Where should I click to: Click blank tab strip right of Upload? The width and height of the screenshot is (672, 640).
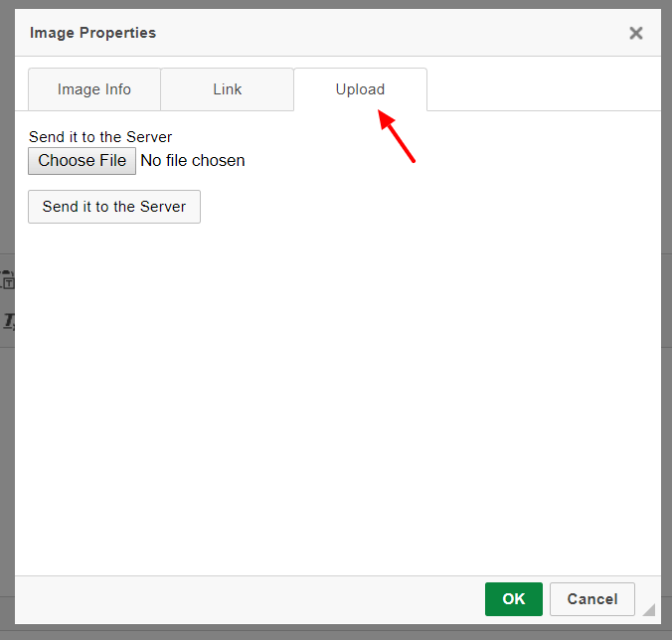544,89
